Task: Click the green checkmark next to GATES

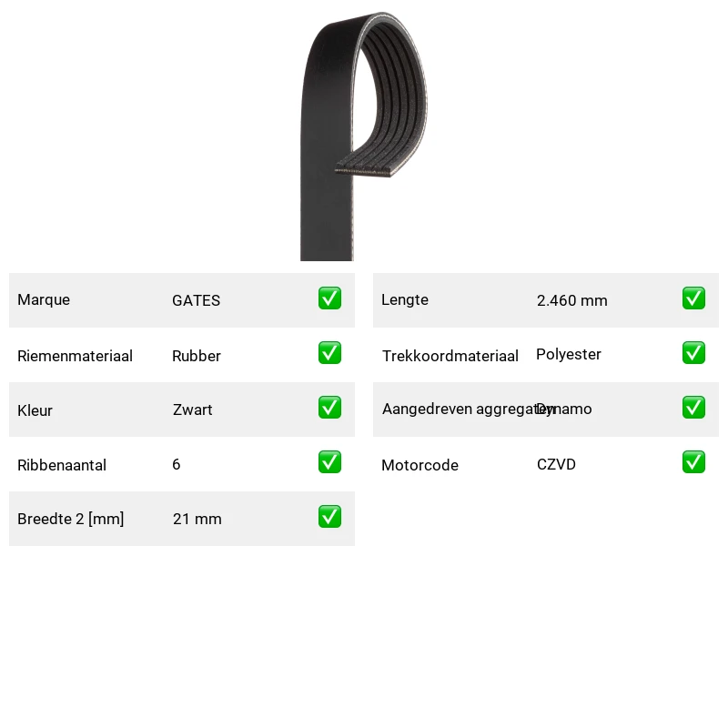Action: [x=329, y=298]
